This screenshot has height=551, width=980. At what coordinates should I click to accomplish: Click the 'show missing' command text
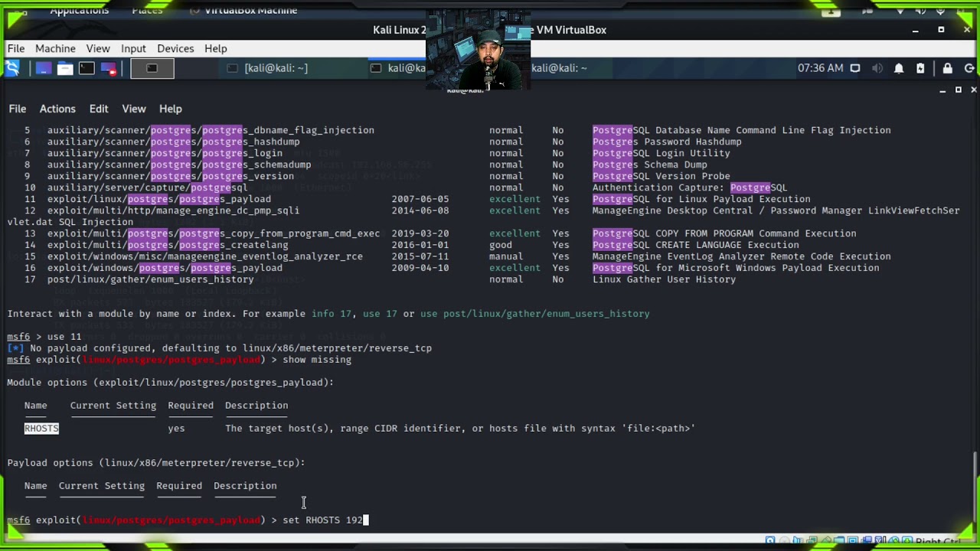point(317,360)
